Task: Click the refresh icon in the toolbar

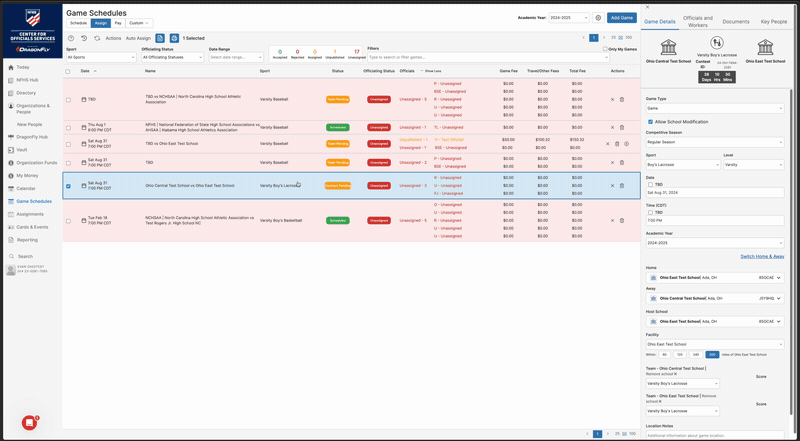Action: coord(97,38)
